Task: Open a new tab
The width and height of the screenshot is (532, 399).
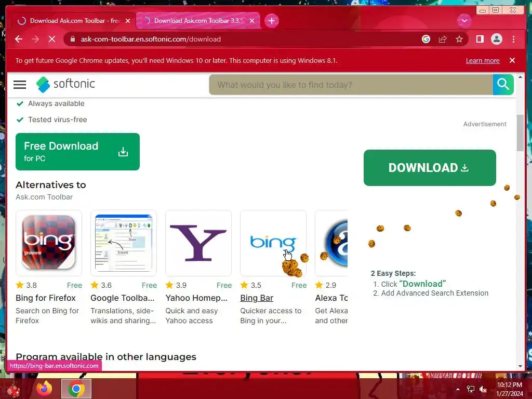Action: click(x=271, y=21)
